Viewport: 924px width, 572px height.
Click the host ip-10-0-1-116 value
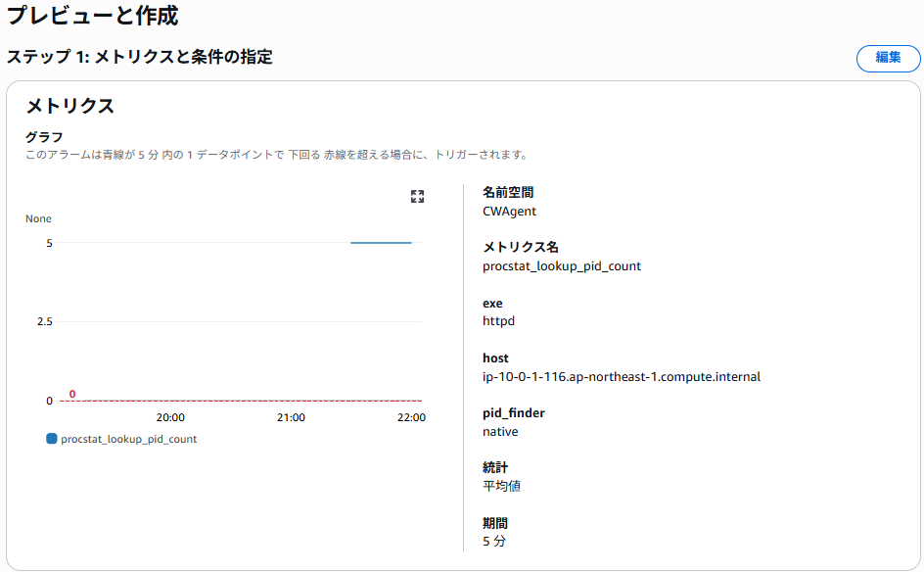(x=622, y=377)
